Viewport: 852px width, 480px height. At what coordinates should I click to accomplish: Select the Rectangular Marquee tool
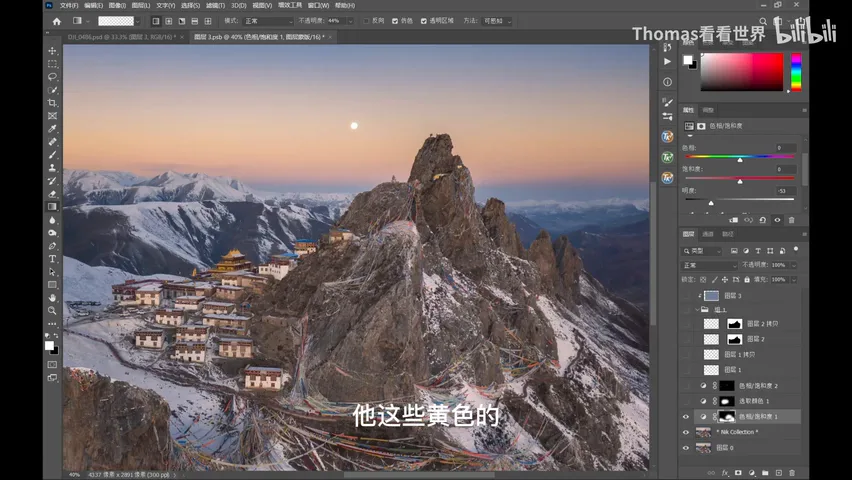[x=52, y=64]
